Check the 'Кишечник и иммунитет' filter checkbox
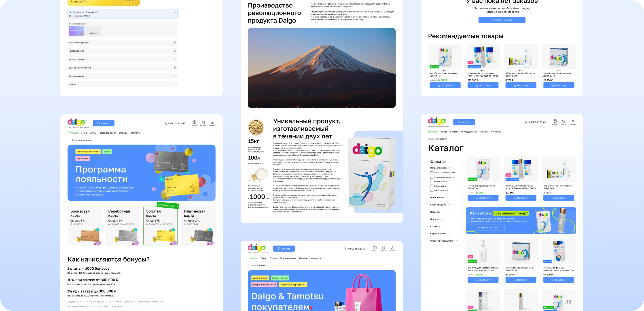 [x=432, y=173]
